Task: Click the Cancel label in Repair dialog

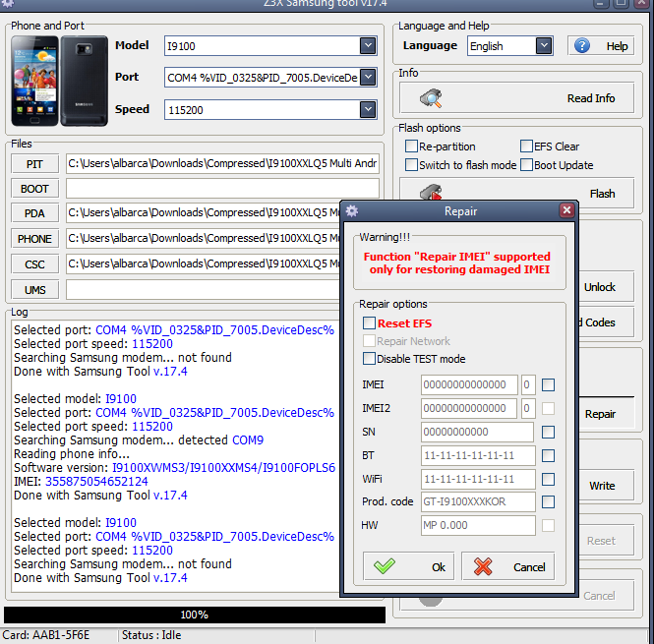Action: [529, 567]
